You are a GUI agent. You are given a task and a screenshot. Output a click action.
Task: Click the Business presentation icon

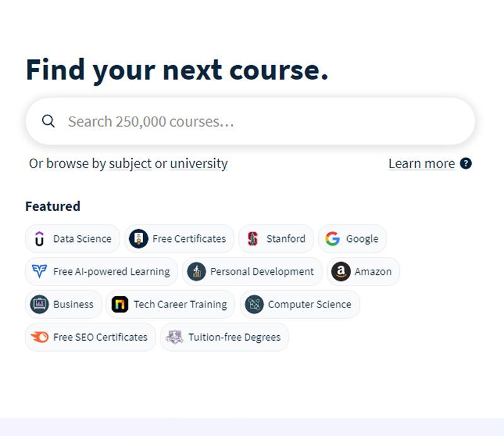pyautogui.click(x=40, y=304)
